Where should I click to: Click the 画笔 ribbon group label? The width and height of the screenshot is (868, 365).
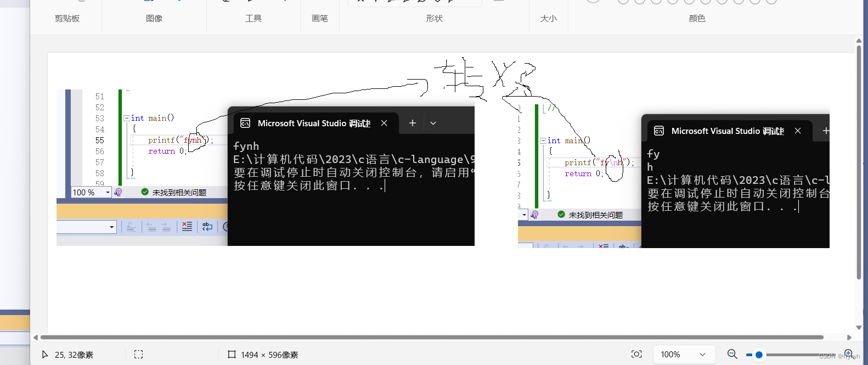320,18
